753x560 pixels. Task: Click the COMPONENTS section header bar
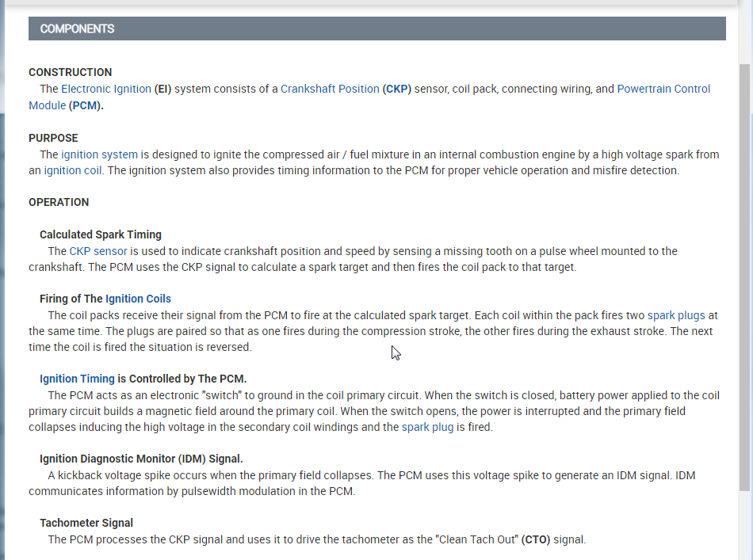[376, 29]
